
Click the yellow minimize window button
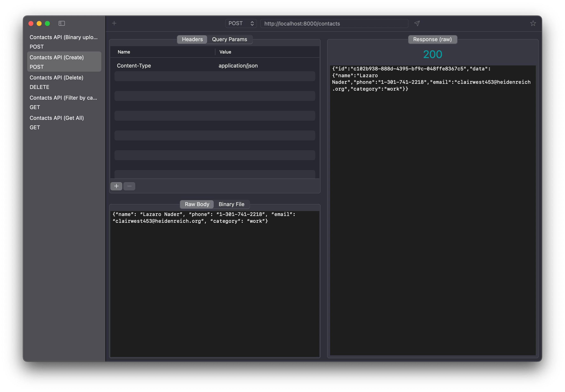click(x=39, y=23)
